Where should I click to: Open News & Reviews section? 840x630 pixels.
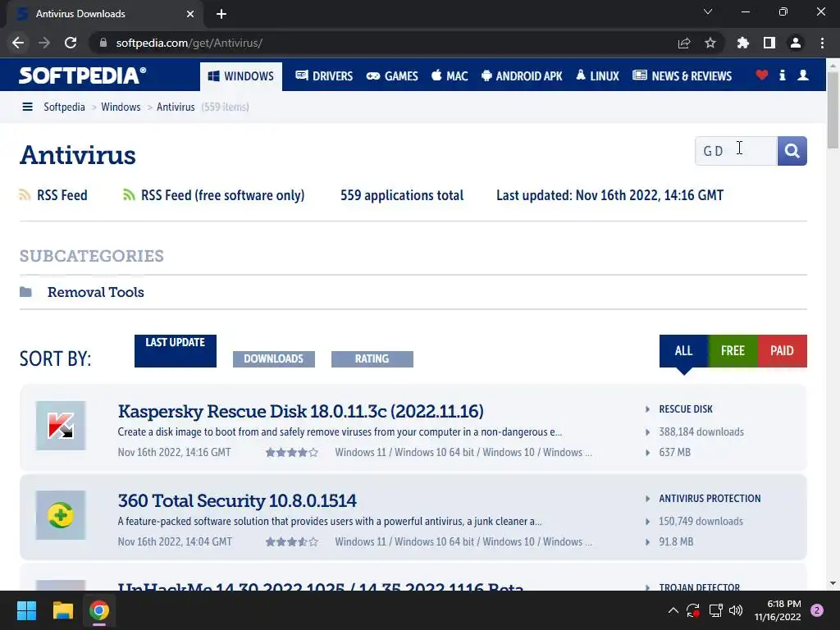682,76
